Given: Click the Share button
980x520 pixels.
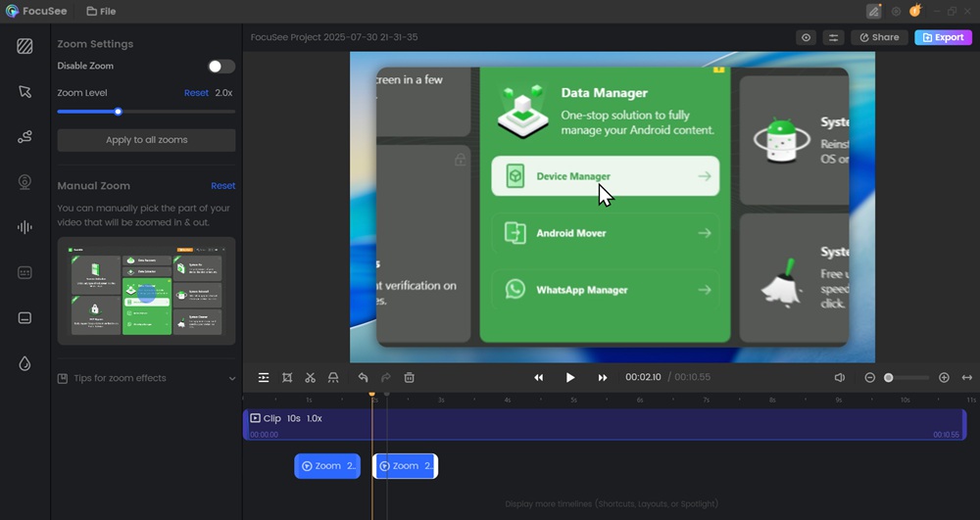Looking at the screenshot, I should (x=879, y=37).
